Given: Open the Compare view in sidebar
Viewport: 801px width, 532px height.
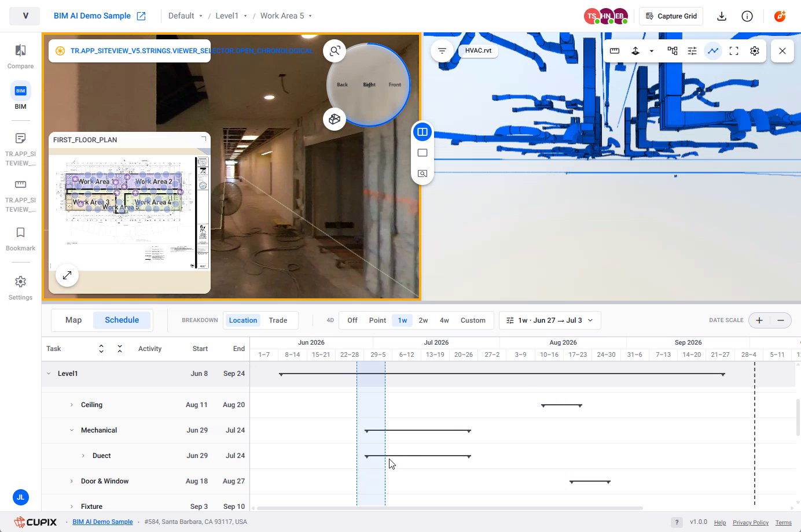Looking at the screenshot, I should tap(20, 56).
